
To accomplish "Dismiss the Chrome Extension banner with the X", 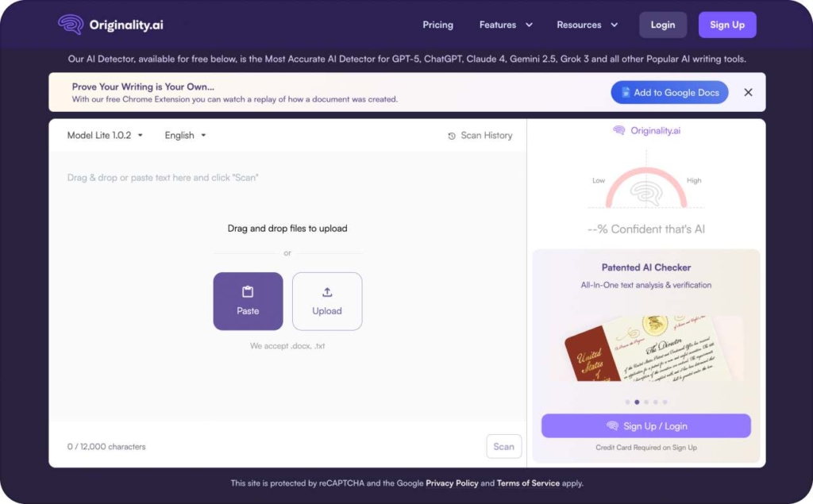I will pos(748,92).
